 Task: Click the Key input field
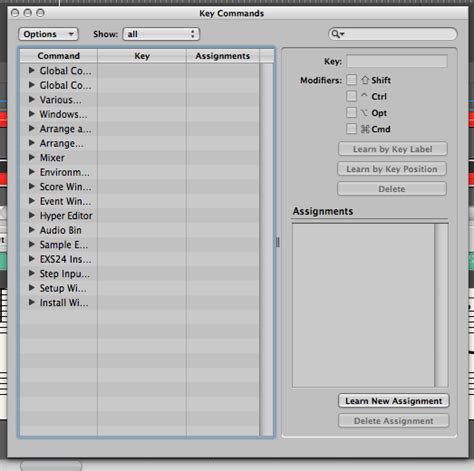point(397,61)
